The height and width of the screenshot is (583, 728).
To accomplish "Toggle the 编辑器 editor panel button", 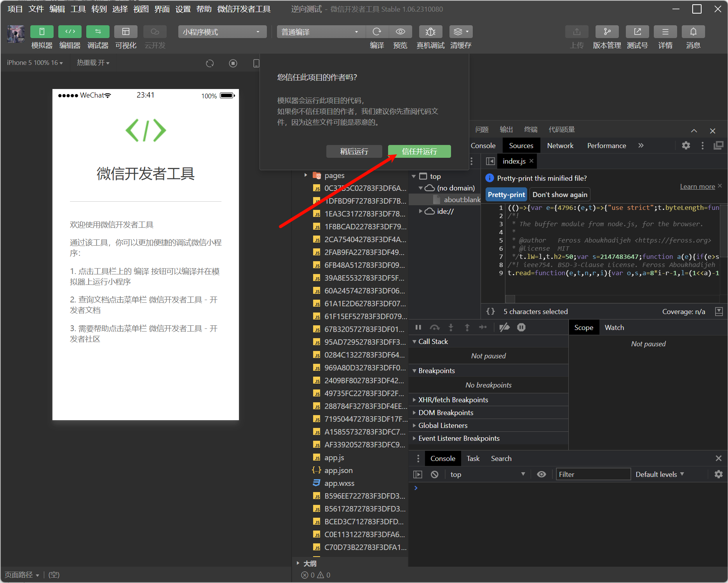I will click(x=70, y=31).
